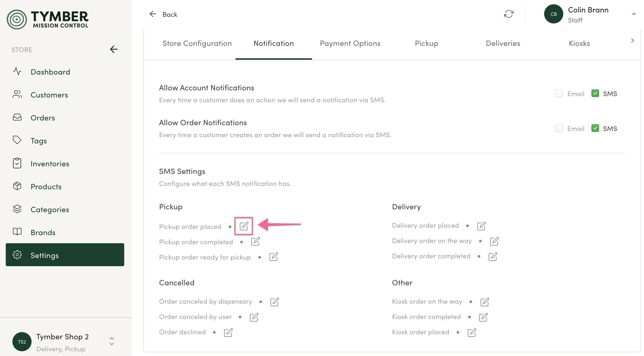Collapse the STORE sidebar with the arrow
The height and width of the screenshot is (356, 644).
point(114,49)
